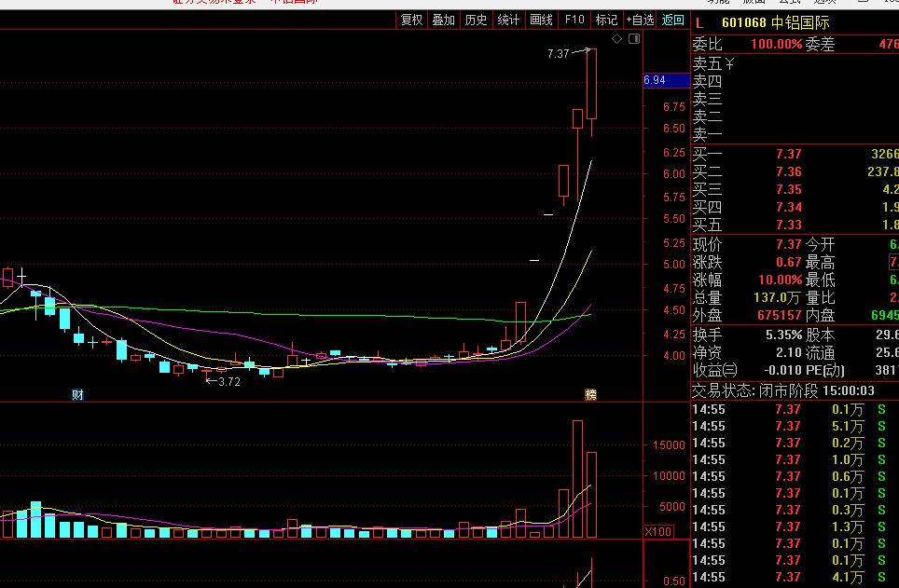The image size is (899, 588).
Task: Click the 最低 label
Action: click(820, 280)
